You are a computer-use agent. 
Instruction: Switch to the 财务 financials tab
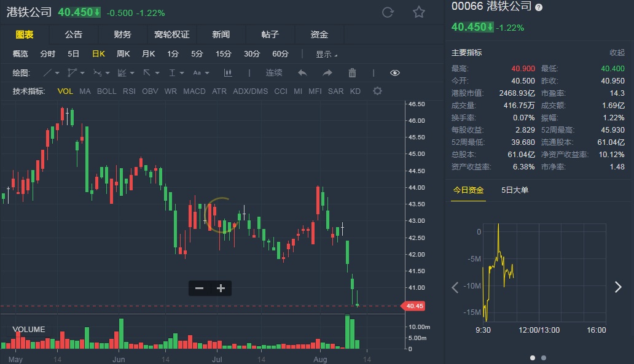pos(122,34)
